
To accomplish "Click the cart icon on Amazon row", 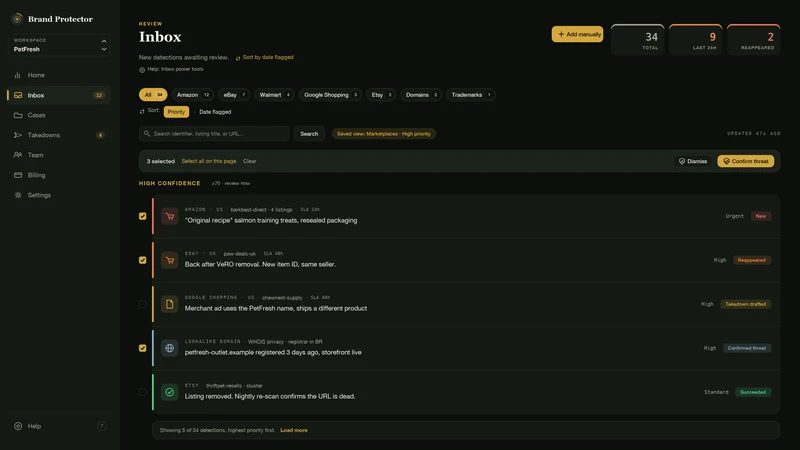I will click(169, 216).
